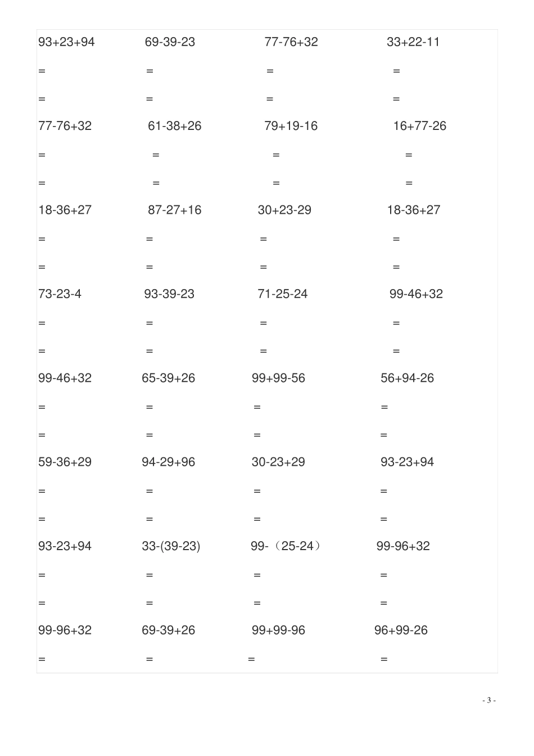Click on the problem 71-25-24
This screenshot has height=756, width=534.
coord(283,294)
